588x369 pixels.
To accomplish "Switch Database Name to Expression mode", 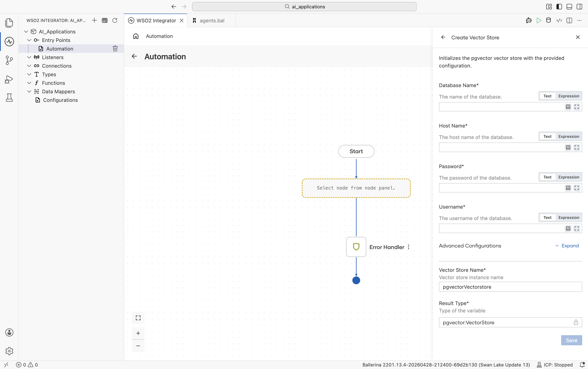I will pos(569,96).
